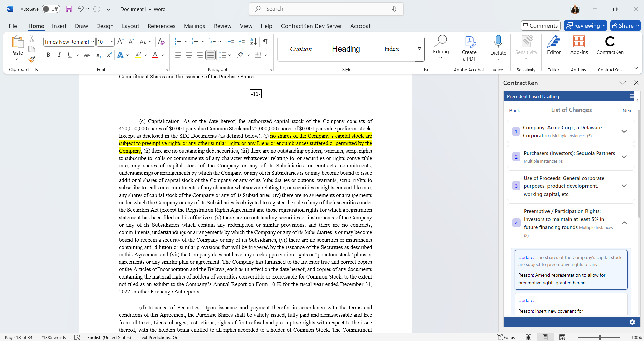Apply red font color
Viewport: 644px width, 341px height.
155,55
